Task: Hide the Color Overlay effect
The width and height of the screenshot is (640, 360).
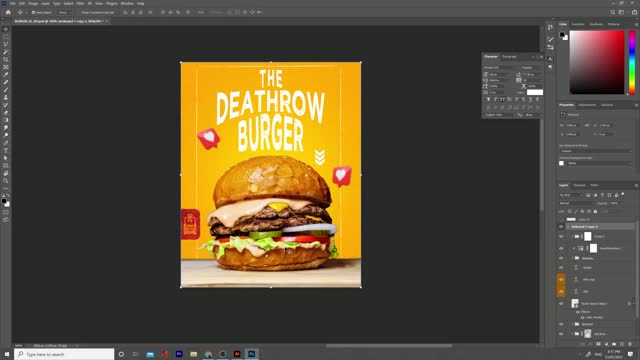Action: (582, 317)
